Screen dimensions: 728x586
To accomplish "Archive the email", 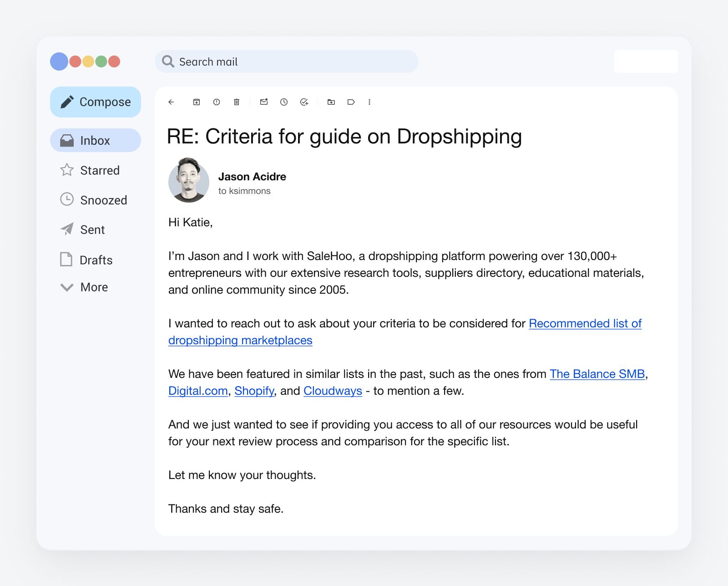I will 196,102.
